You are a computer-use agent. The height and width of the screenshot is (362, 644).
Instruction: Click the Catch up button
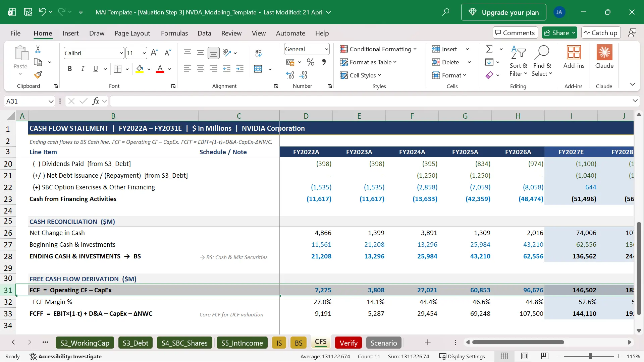(x=601, y=33)
